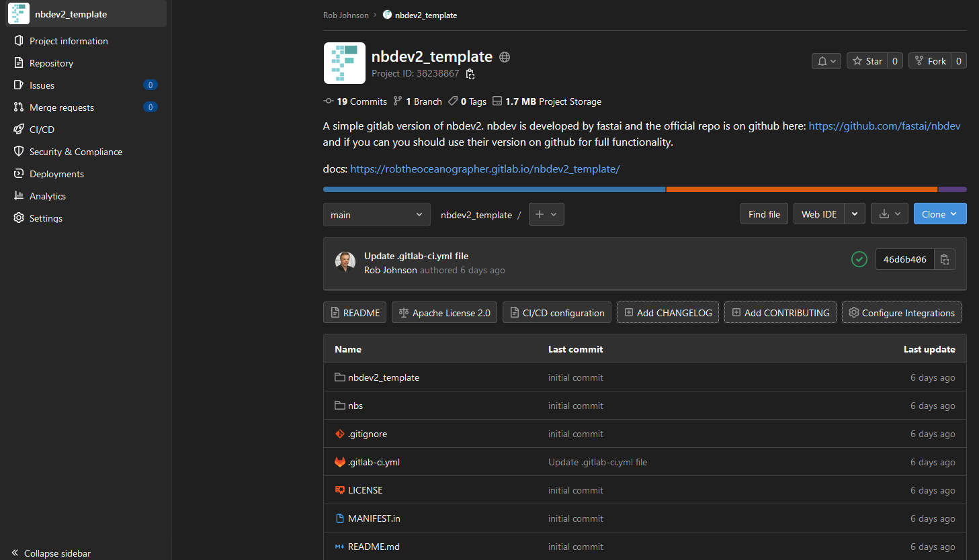Viewport: 979px width, 560px height.
Task: Click the star count badge
Action: tap(895, 61)
